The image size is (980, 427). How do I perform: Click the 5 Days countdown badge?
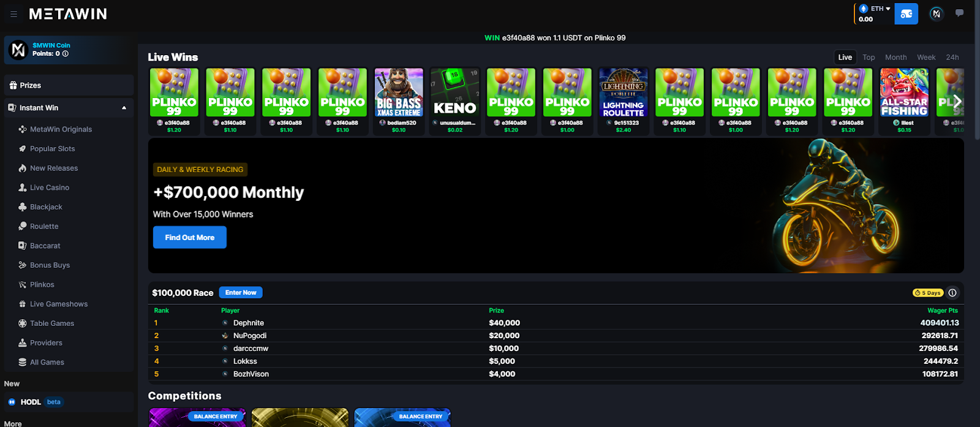click(x=928, y=293)
